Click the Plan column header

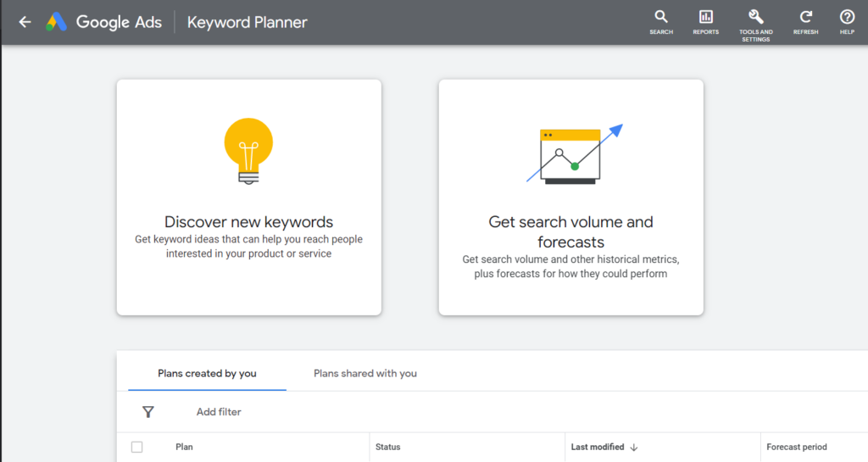click(184, 447)
